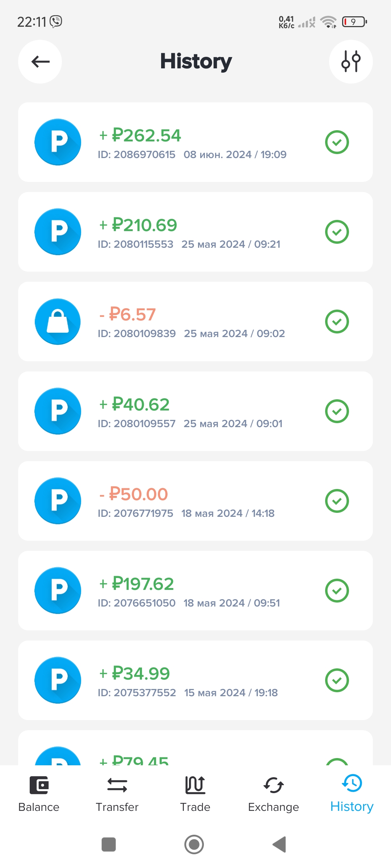
Task: Open the history filter settings icon
Action: (x=350, y=62)
